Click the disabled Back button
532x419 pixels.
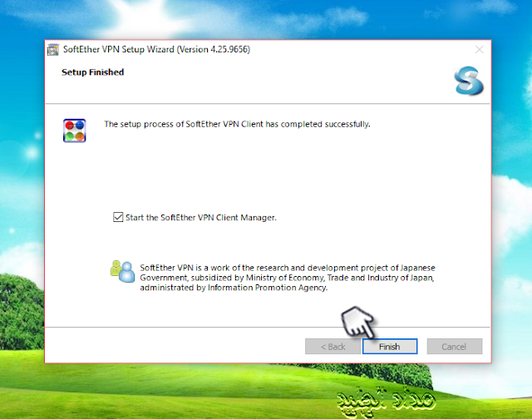coord(332,347)
